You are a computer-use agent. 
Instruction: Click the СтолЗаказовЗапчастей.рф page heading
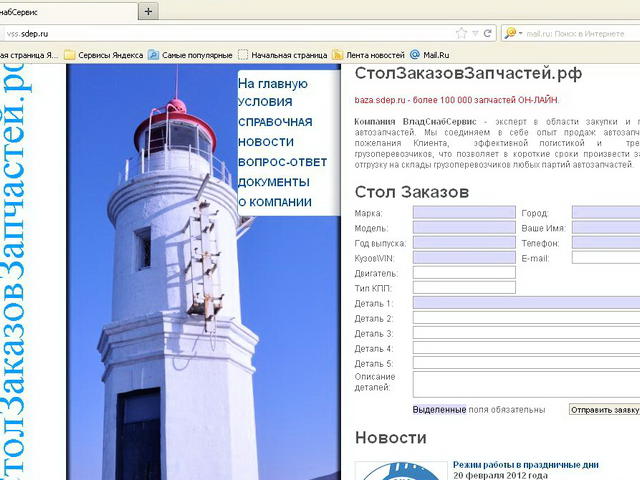pos(468,73)
